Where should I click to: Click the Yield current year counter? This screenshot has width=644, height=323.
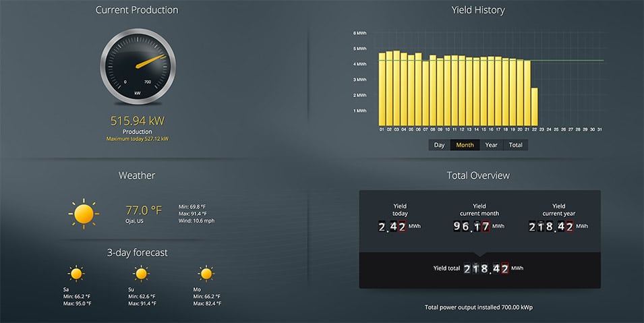coord(551,227)
